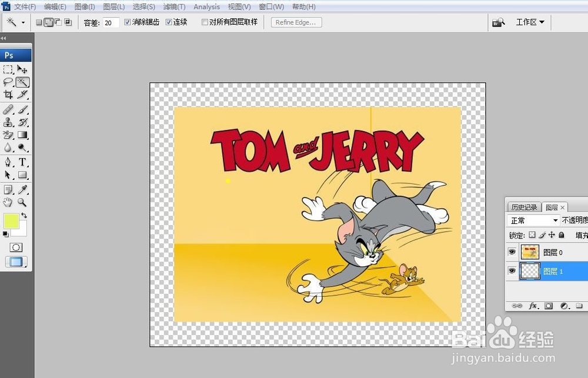Select the Slice tool

22,94
